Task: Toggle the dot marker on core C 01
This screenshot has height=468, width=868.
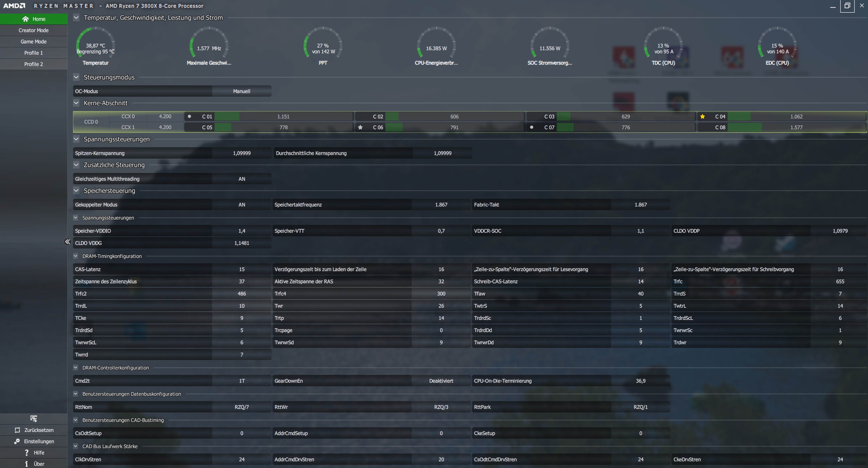Action: point(189,117)
